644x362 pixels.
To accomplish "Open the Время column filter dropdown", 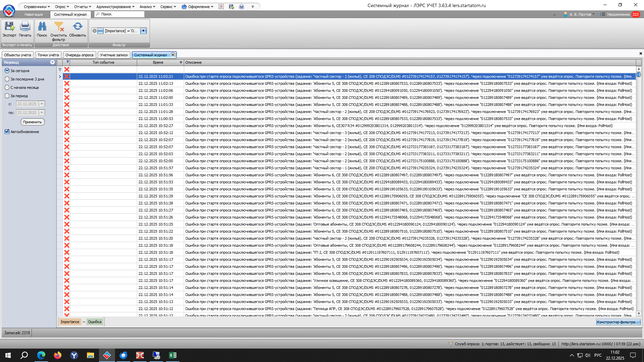I will pos(181,63).
